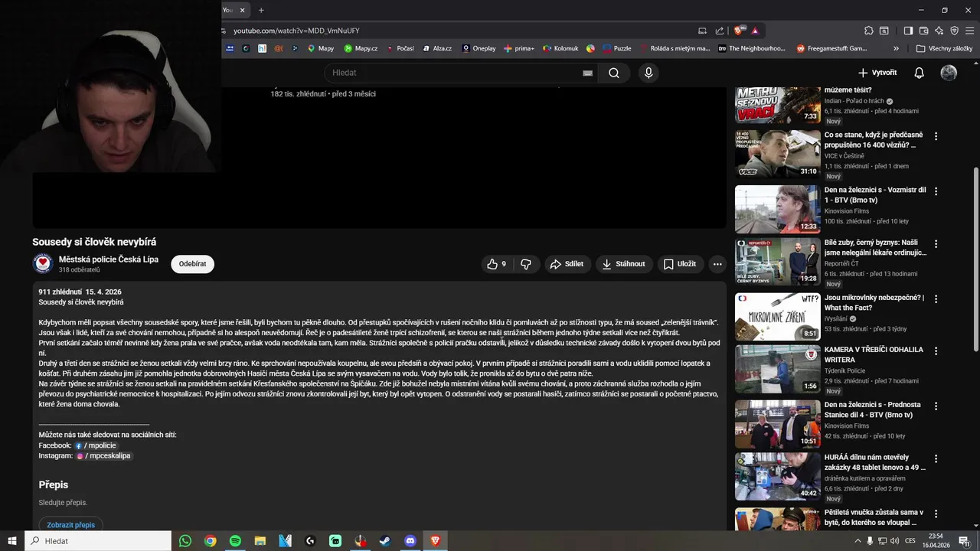Viewport: 980px width, 551px height.
Task: Open Brave Shields lion icon in address bar
Action: (x=739, y=31)
